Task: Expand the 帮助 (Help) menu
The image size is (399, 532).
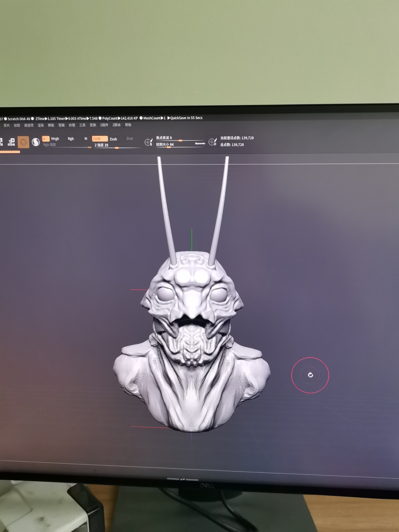Action: point(128,125)
